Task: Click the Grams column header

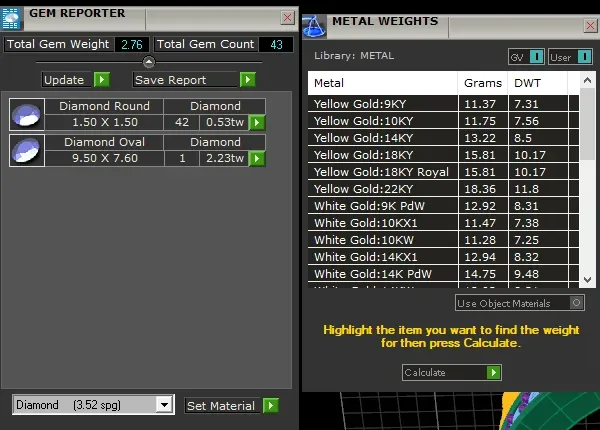Action: (483, 83)
